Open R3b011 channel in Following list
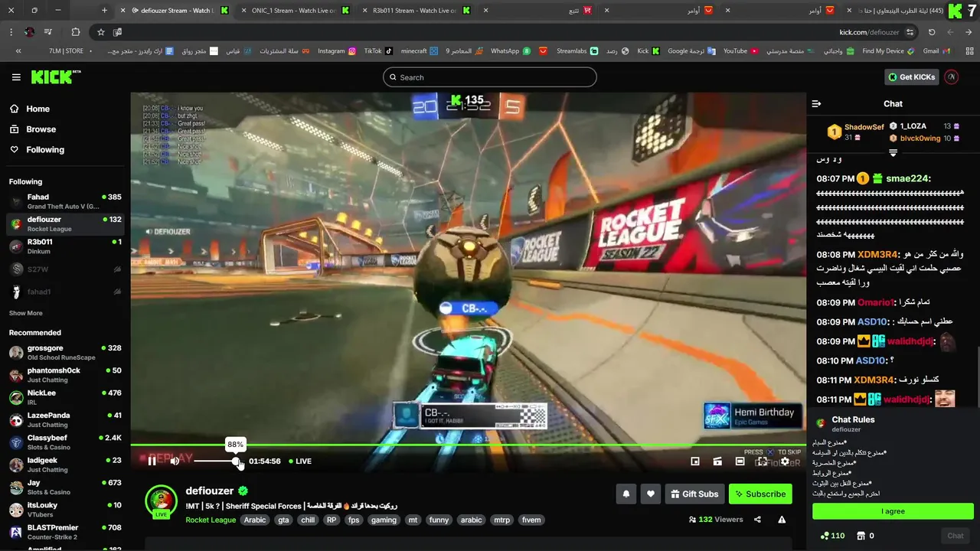The height and width of the screenshot is (551, 980). 65,246
